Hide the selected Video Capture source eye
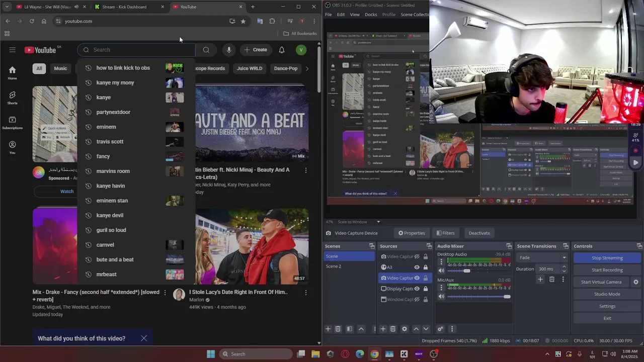The width and height of the screenshot is (644, 362). pos(417,278)
